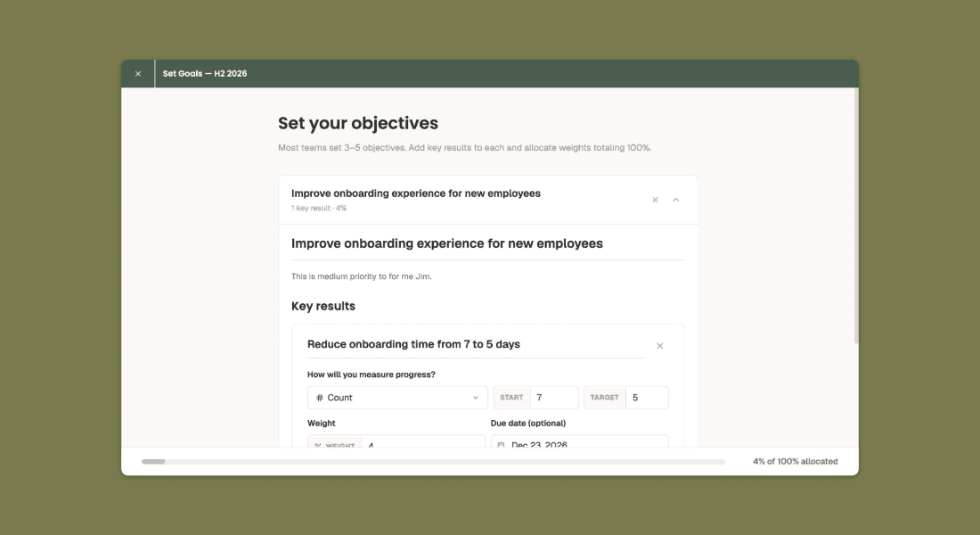
Task: Click the 'Key results' heading
Action: point(323,306)
